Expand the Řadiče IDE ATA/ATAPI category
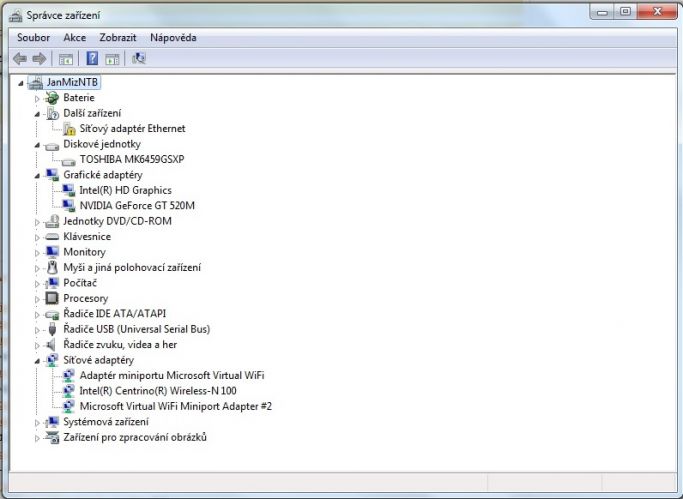The width and height of the screenshot is (683, 499). click(x=37, y=315)
